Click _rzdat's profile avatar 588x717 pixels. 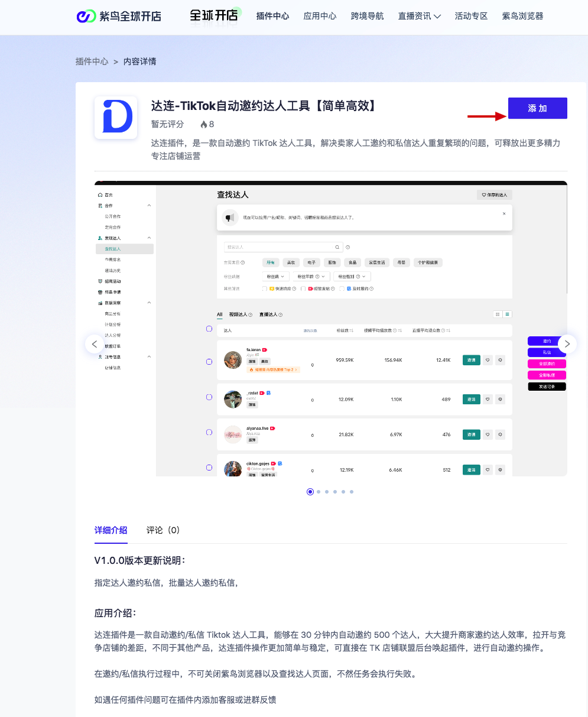coord(233,399)
